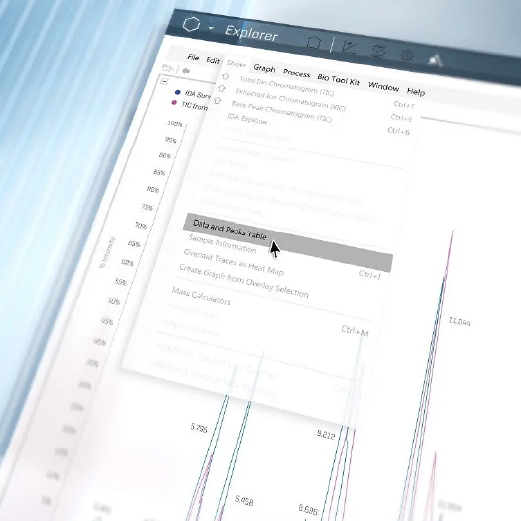Select the graph analytics icon in title bar
521x521 pixels.
349,47
